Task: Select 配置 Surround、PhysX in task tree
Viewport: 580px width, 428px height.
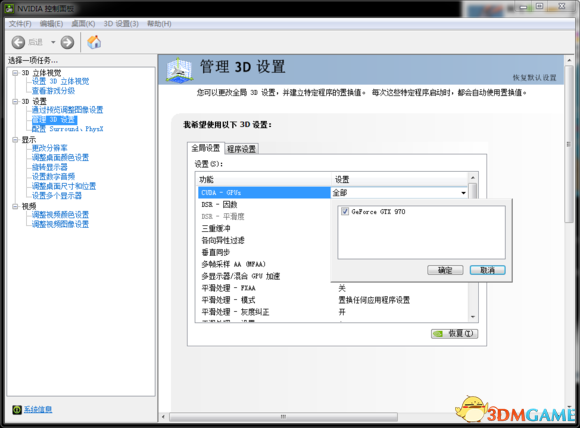Action: click(x=67, y=129)
